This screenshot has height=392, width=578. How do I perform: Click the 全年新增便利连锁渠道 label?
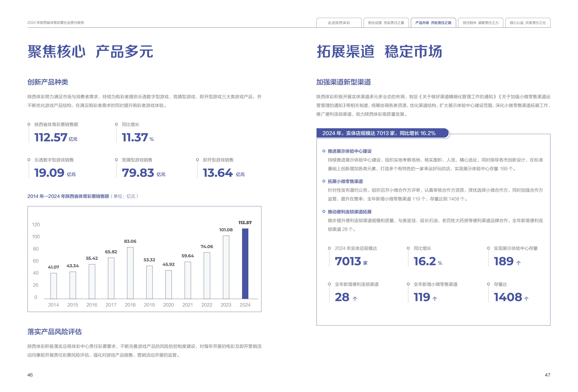357,284
